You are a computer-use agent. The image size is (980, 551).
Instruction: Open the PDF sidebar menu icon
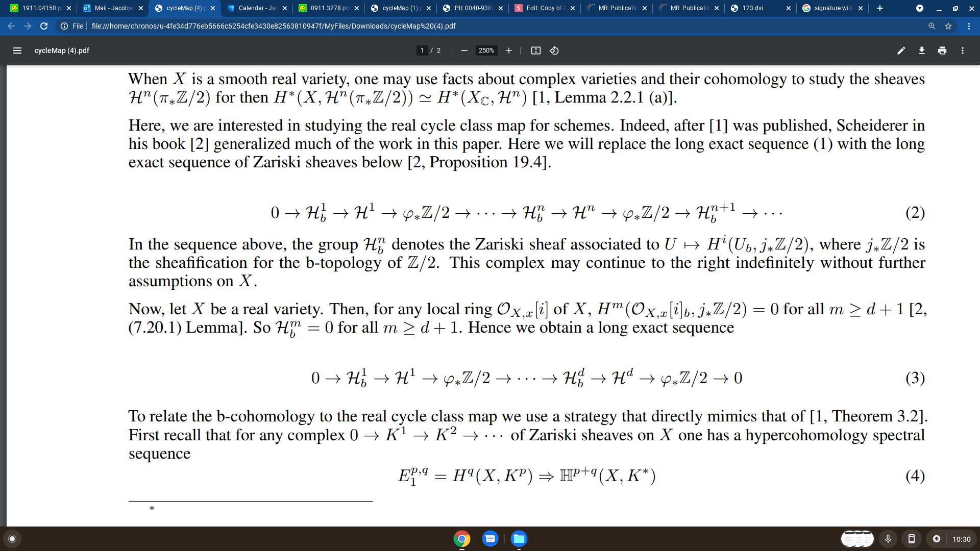(17, 51)
